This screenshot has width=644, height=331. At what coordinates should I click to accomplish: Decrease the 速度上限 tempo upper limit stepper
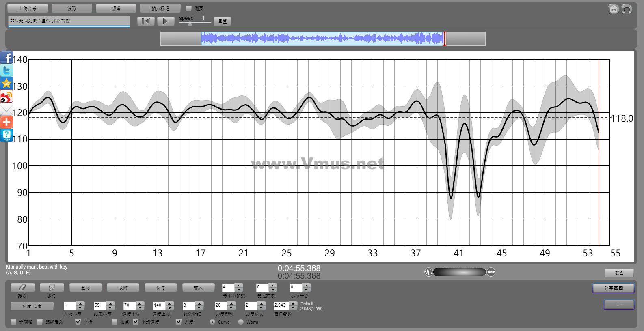click(x=170, y=307)
